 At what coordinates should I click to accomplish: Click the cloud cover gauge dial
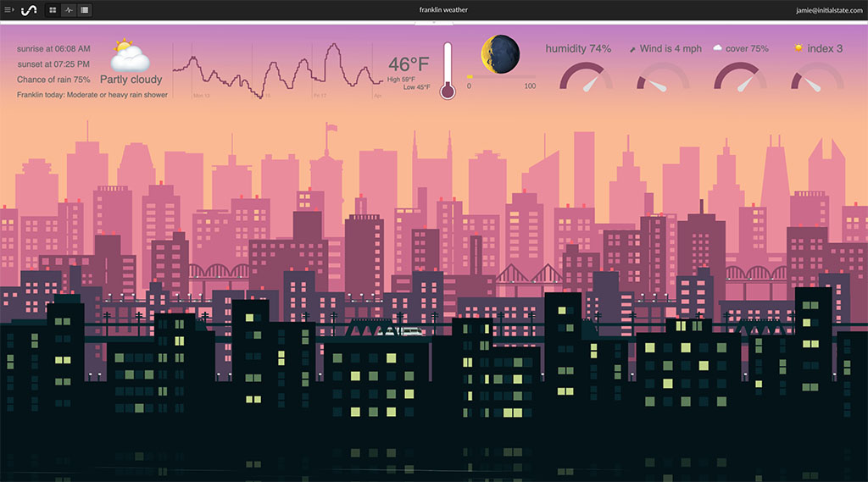click(x=741, y=76)
